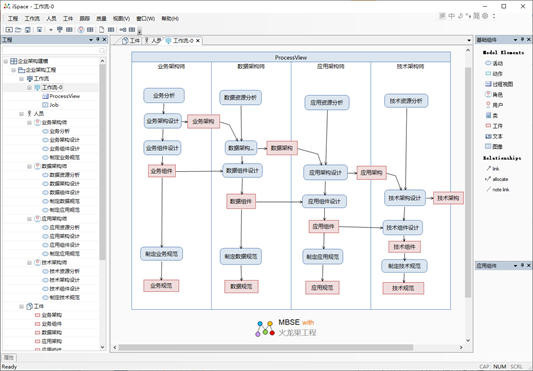Pick the 过程视图 process view element
533x371 pixels.
point(499,84)
